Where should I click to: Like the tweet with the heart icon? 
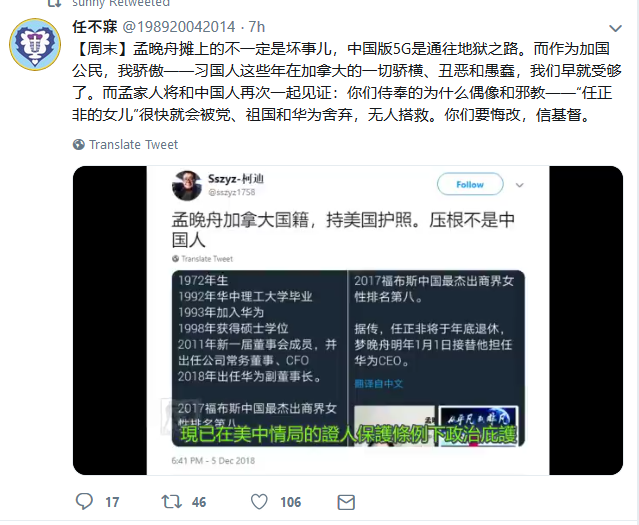click(x=259, y=502)
